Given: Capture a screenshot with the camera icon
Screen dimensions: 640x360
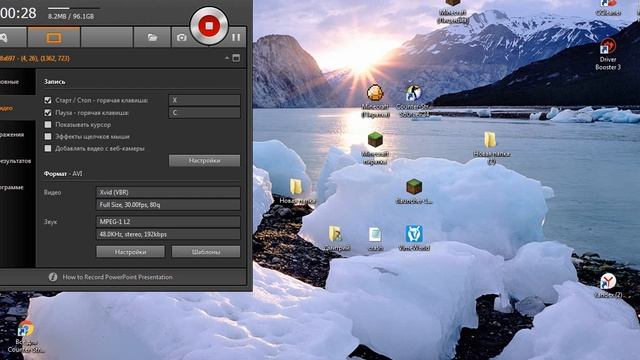Looking at the screenshot, I should [181, 38].
